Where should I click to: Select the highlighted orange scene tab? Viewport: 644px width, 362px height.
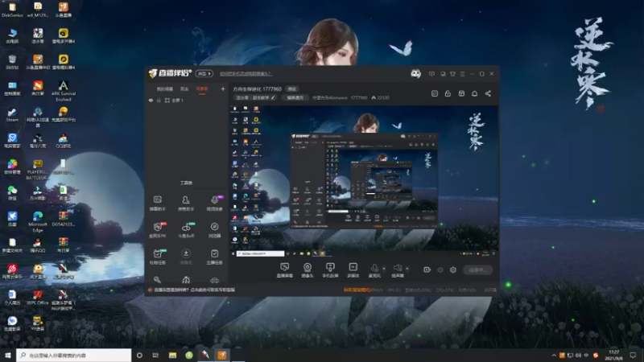coord(202,89)
